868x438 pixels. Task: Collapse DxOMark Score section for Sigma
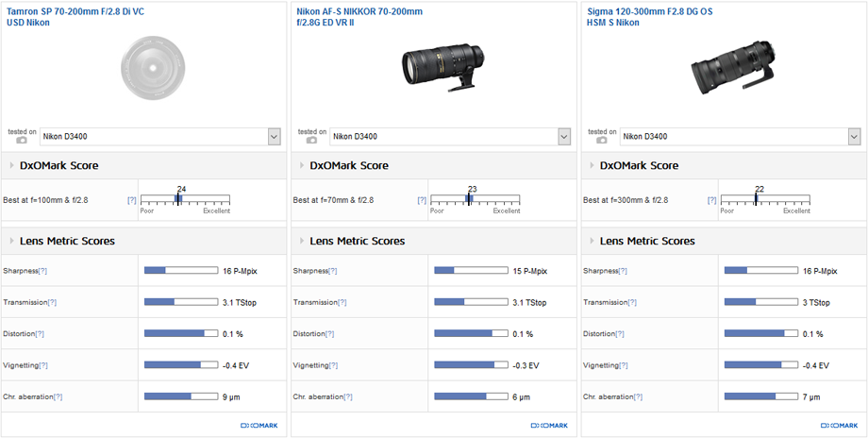(592, 165)
